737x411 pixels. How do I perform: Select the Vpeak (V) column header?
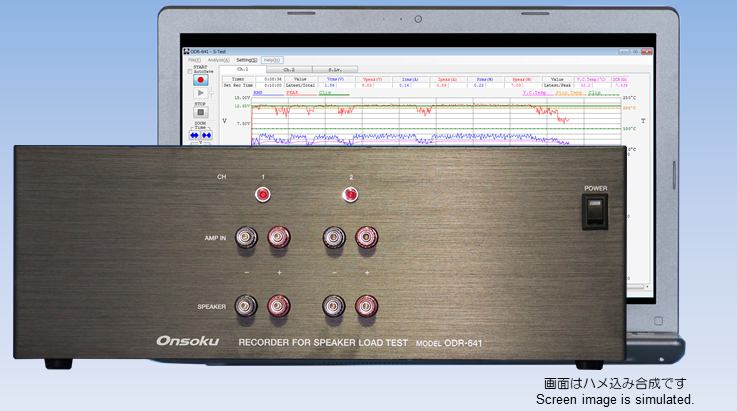(372, 79)
